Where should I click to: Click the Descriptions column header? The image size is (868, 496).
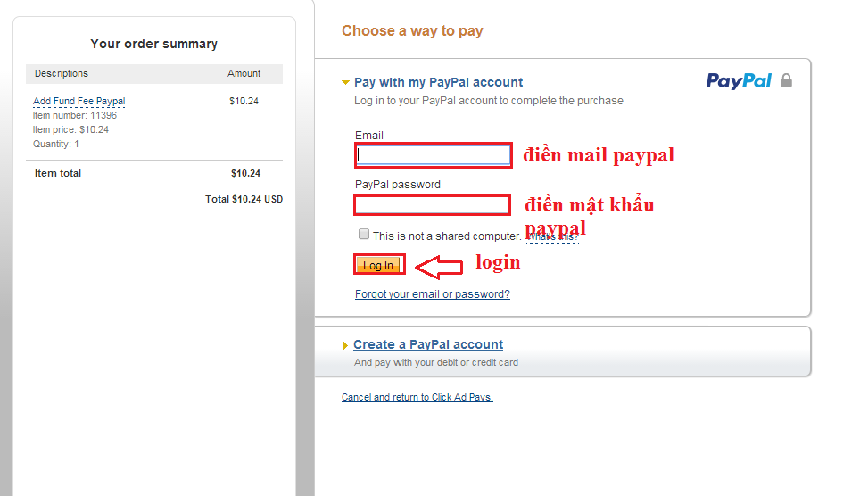click(x=62, y=73)
